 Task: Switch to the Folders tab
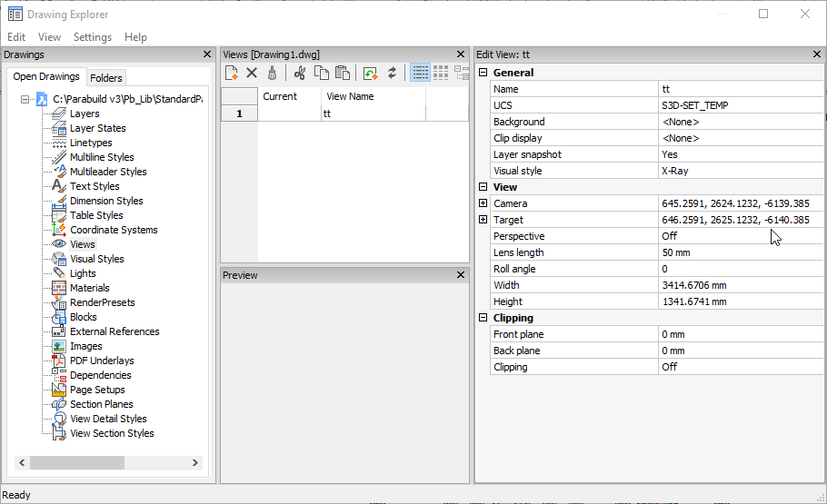coord(106,78)
